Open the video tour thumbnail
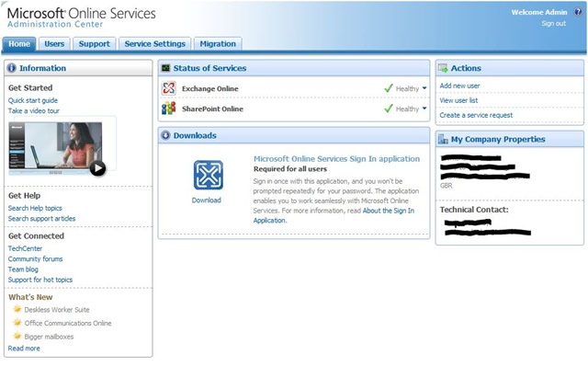Image resolution: width=588 pixels, height=366 pixels. point(55,148)
